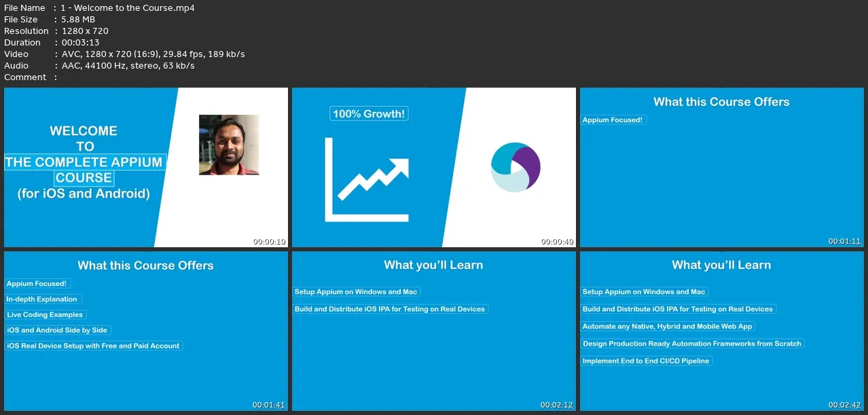Click "What this Course Offers" heading in 00:01:41 frame
Viewport: 868px width, 415px height.
coord(145,266)
